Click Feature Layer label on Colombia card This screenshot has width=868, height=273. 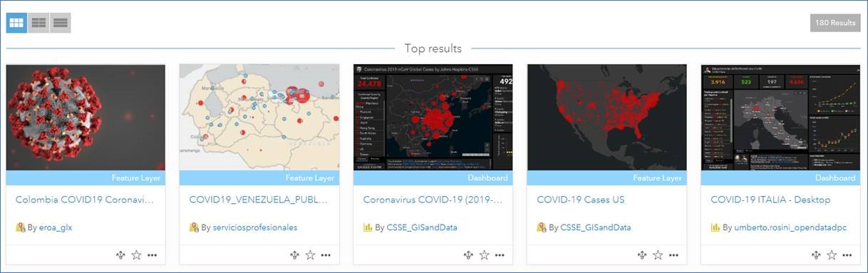point(136,178)
